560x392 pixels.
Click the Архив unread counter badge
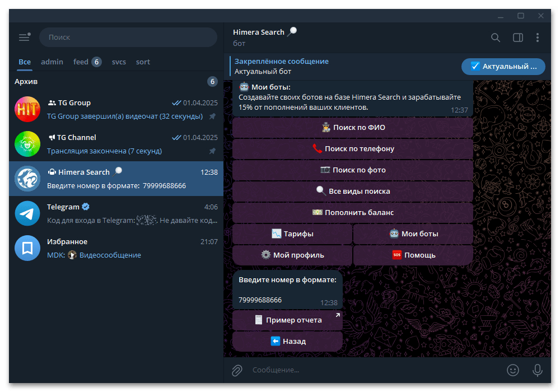click(212, 81)
